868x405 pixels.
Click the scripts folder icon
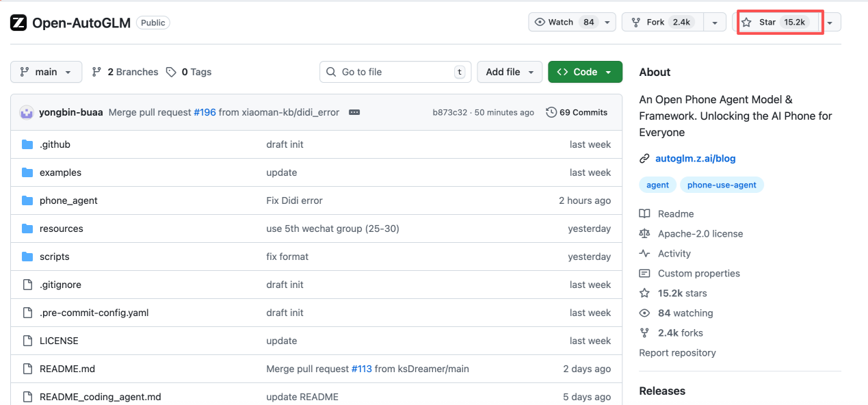coord(27,257)
